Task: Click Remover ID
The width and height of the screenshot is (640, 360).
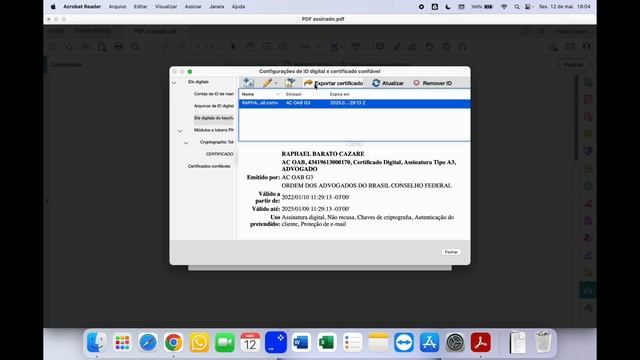Action: point(433,83)
